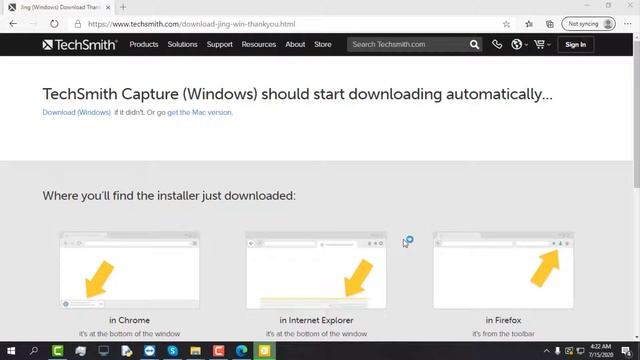Image resolution: width=640 pixels, height=360 pixels.
Task: Click the Not syncing profile button
Action: point(588,24)
